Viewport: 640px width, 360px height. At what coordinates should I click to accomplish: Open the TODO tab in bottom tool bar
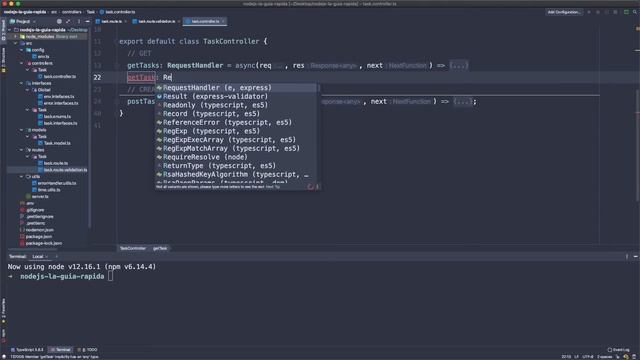click(x=87, y=350)
